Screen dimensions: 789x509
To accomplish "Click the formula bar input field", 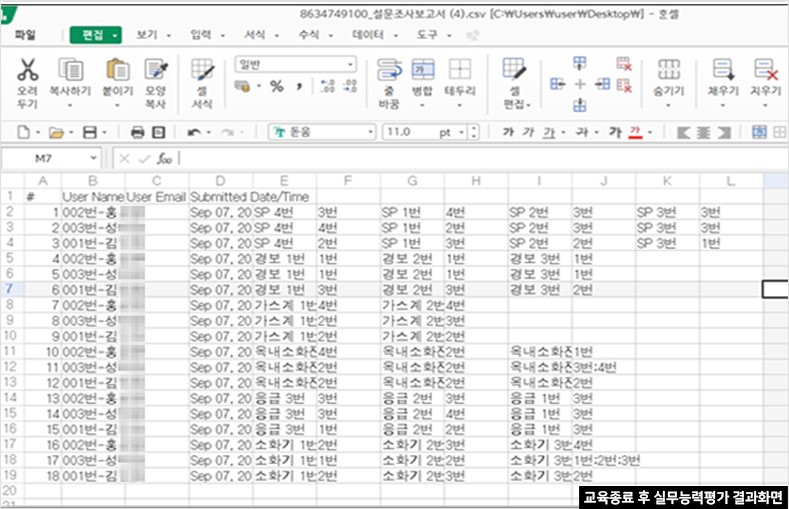I will click(483, 158).
